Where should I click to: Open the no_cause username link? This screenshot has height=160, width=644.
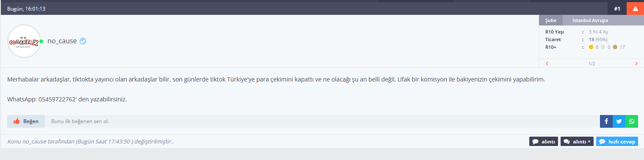pos(62,41)
